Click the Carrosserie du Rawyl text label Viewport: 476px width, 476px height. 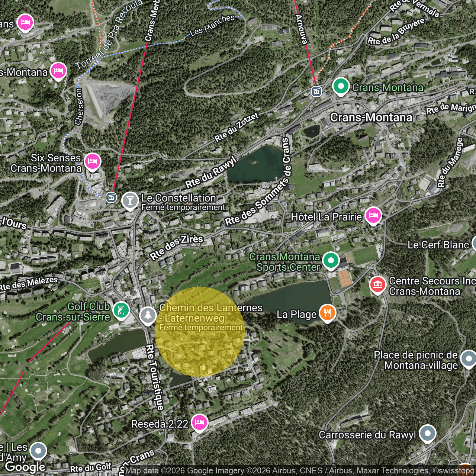(x=367, y=435)
